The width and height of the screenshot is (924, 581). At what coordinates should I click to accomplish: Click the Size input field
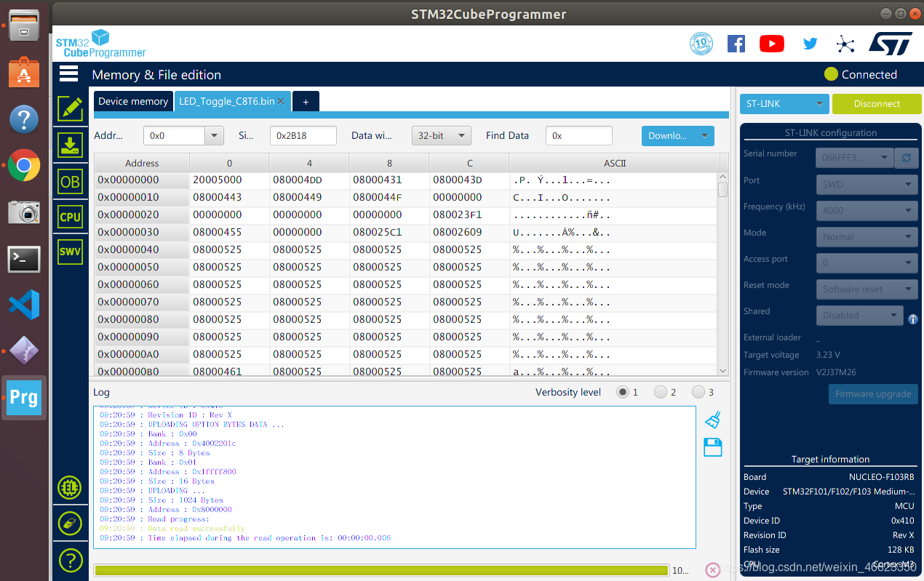303,135
